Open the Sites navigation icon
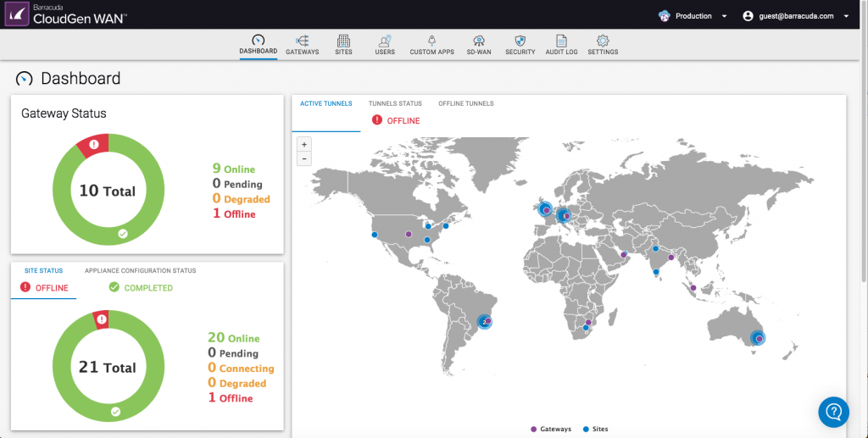This screenshot has height=438, width=868. coord(343,41)
